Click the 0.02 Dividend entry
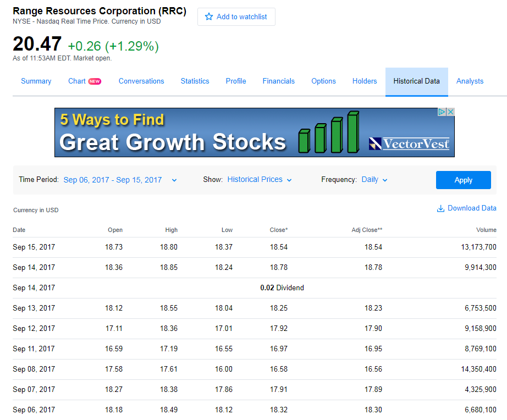507x420 pixels. [x=282, y=288]
